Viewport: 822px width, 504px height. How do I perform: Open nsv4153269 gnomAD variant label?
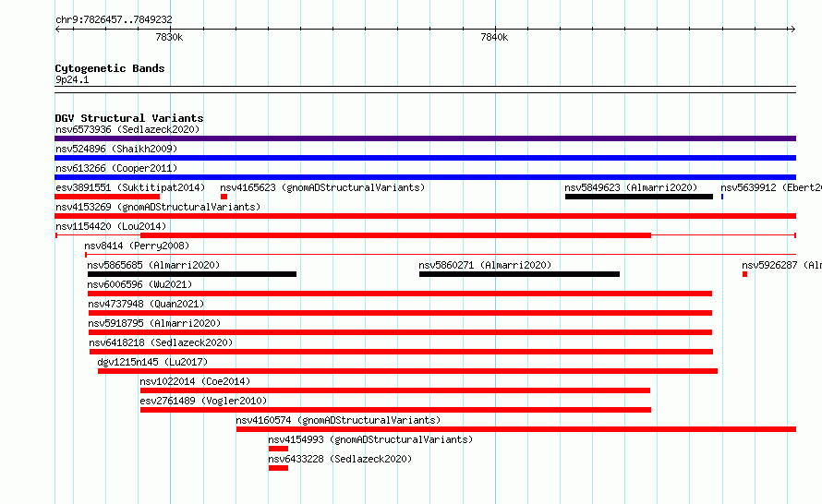[x=158, y=207]
